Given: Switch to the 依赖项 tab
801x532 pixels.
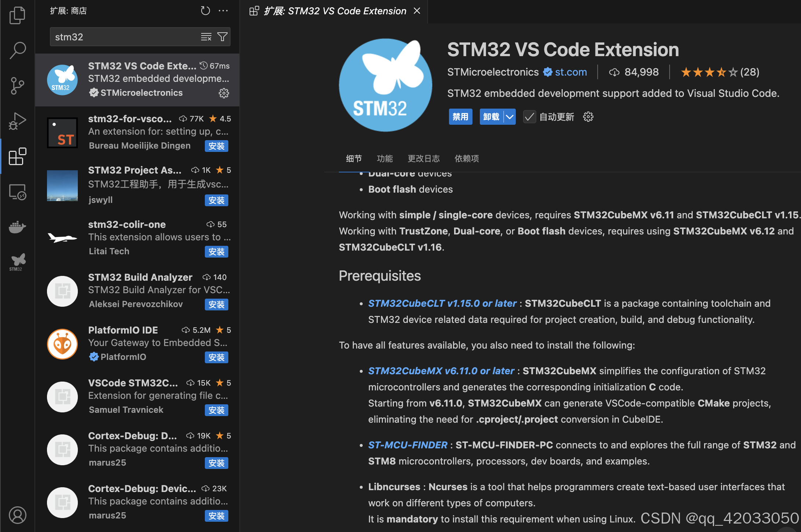Looking at the screenshot, I should 466,158.
